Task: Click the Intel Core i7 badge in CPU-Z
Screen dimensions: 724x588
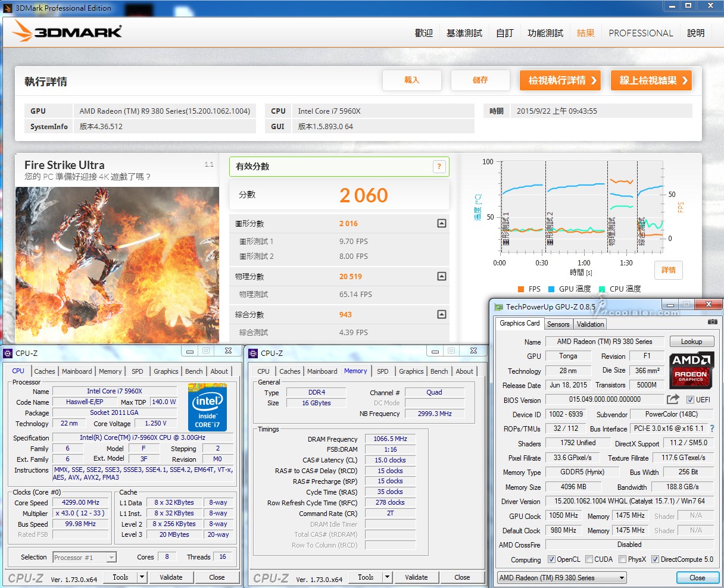Action: click(207, 407)
